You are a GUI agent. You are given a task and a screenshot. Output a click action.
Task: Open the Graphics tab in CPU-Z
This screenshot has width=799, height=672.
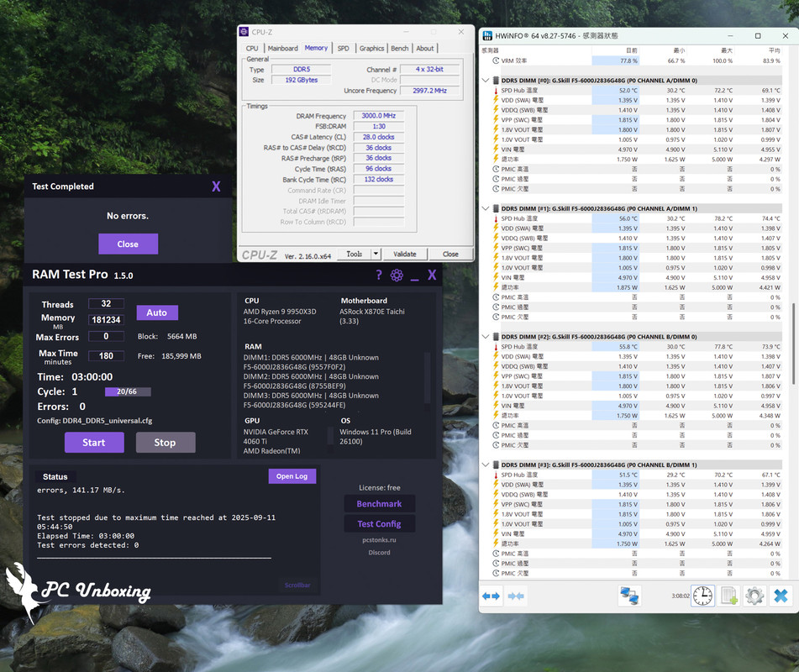pyautogui.click(x=371, y=49)
